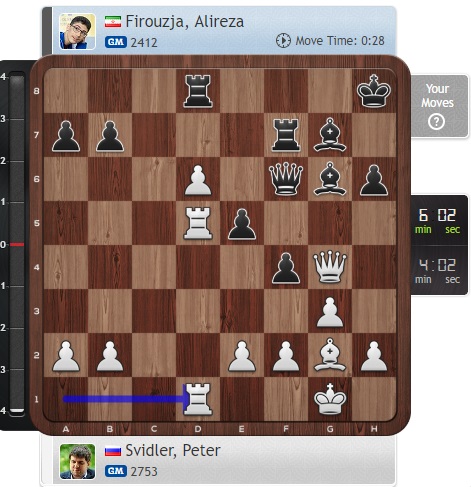
Task: Click the black rook on d8
Action: point(198,91)
